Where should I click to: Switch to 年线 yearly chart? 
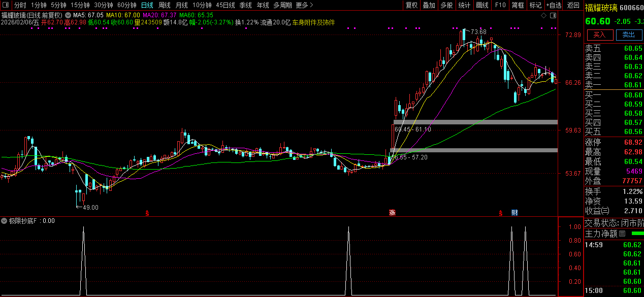tap(263, 5)
